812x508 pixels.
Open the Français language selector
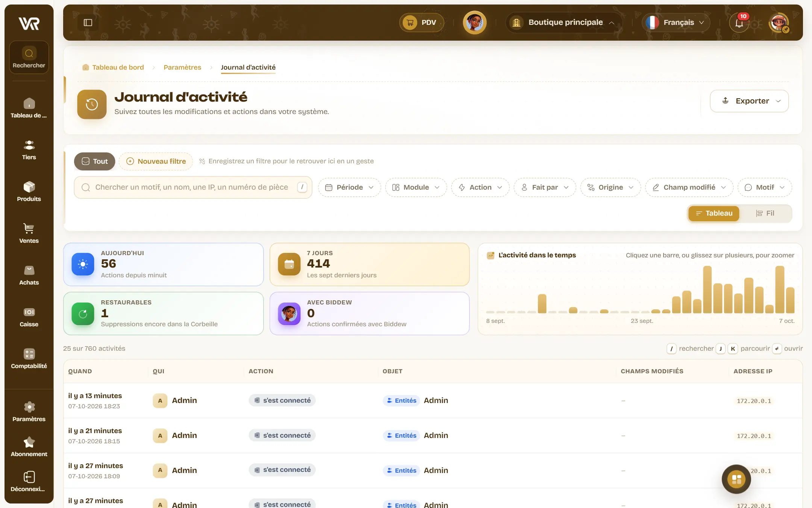676,23
